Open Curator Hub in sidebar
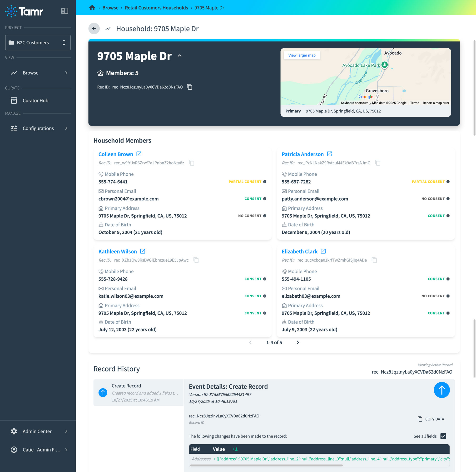This screenshot has height=472, width=476. point(35,101)
